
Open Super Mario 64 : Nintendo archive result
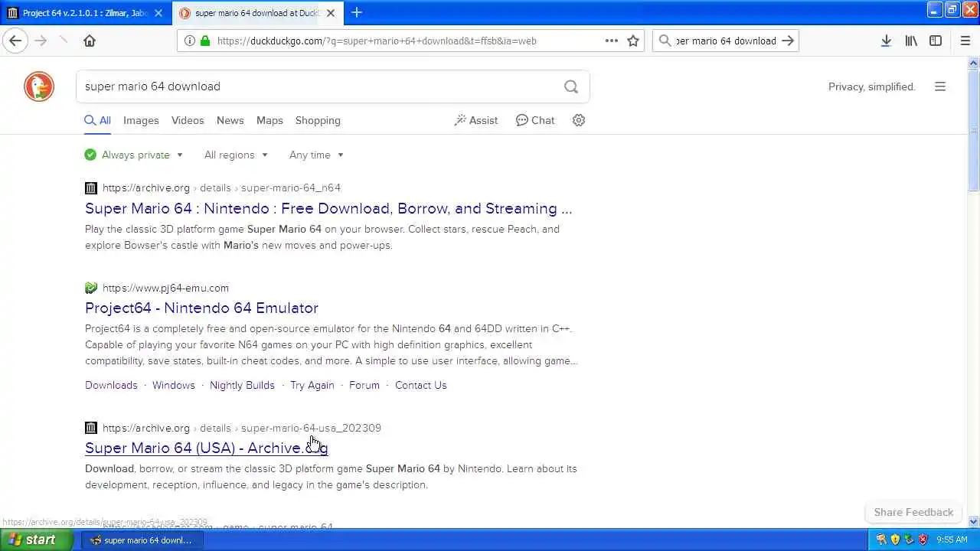(328, 208)
